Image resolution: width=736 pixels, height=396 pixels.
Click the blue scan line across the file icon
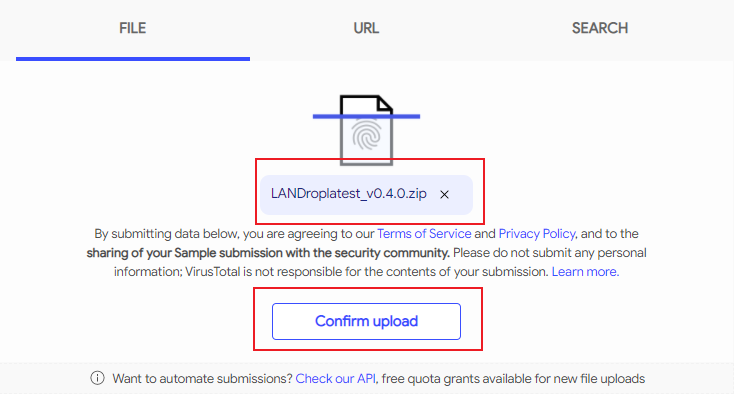click(x=366, y=116)
